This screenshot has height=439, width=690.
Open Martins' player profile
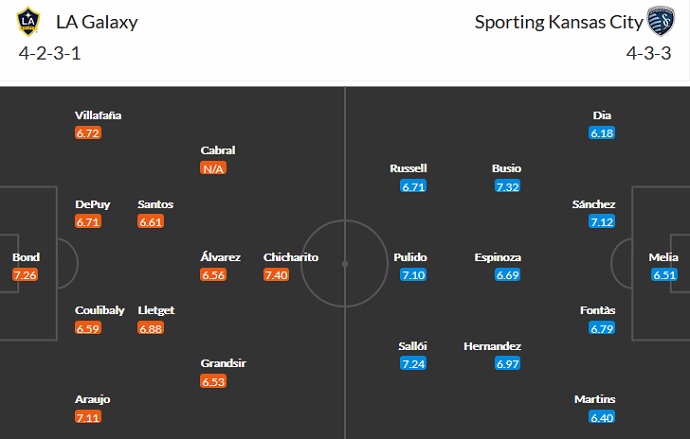pyautogui.click(x=595, y=399)
